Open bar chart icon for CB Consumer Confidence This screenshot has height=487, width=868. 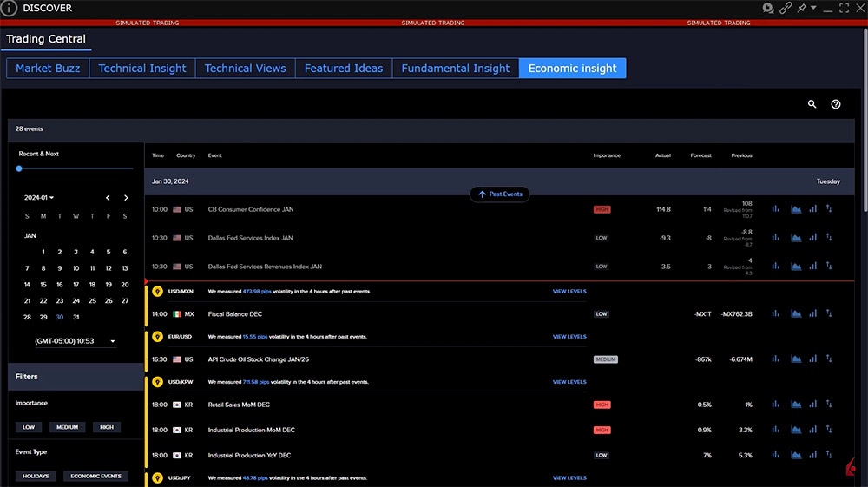click(x=775, y=209)
